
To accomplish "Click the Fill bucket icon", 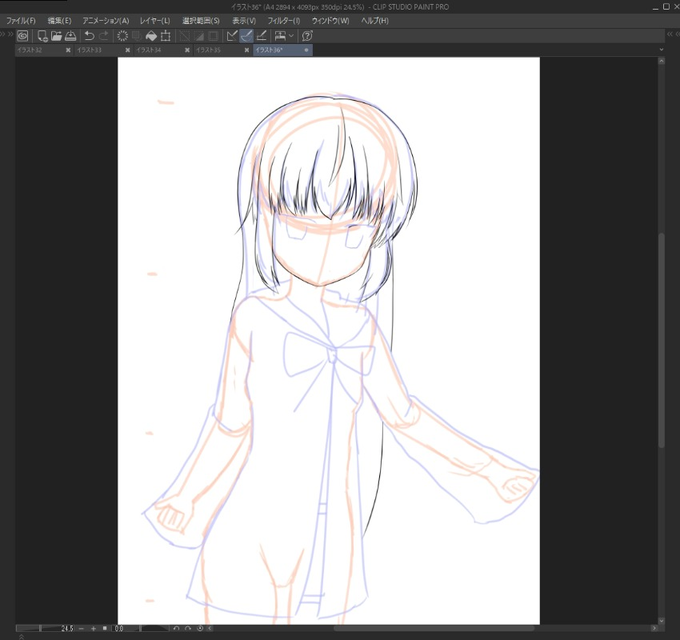I will point(151,36).
